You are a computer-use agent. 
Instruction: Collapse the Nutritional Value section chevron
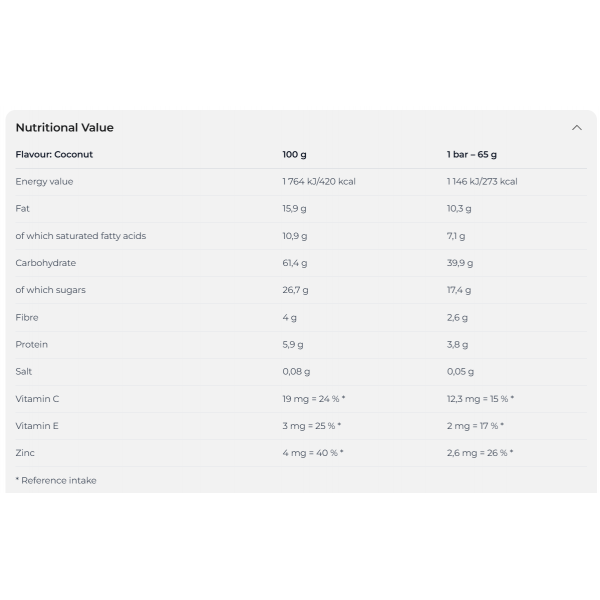click(576, 128)
